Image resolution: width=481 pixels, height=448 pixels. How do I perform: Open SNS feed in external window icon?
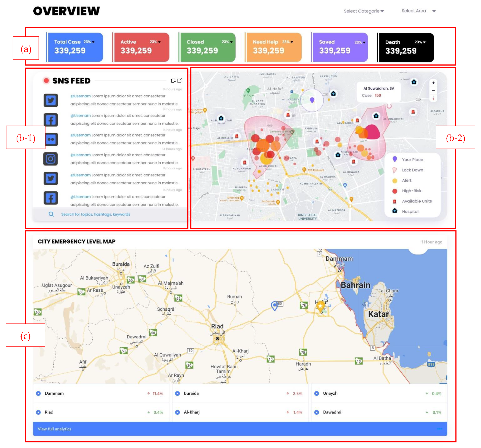coord(180,80)
